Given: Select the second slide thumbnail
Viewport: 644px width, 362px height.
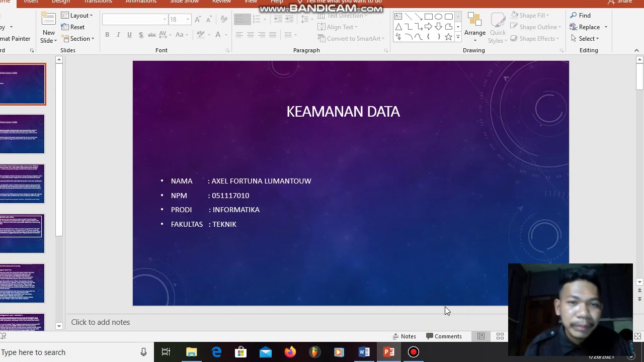Looking at the screenshot, I should tap(22, 134).
